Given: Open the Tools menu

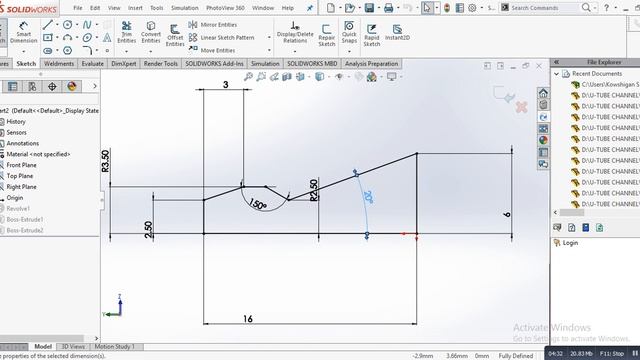Looking at the screenshot, I should (156, 8).
